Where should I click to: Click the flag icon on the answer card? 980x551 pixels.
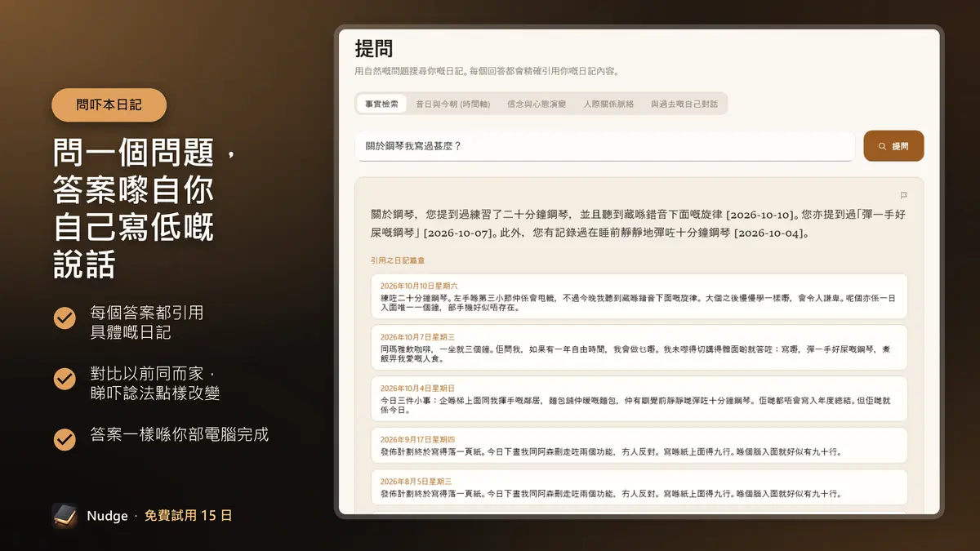point(903,195)
